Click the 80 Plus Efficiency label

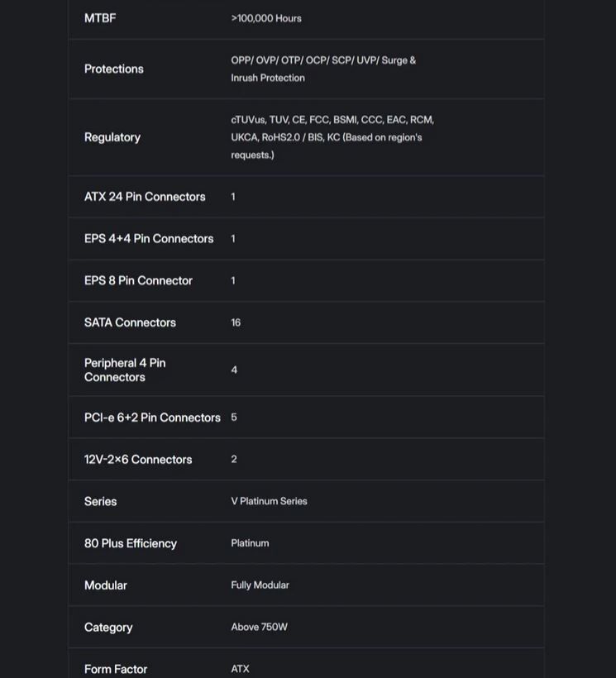(x=131, y=544)
